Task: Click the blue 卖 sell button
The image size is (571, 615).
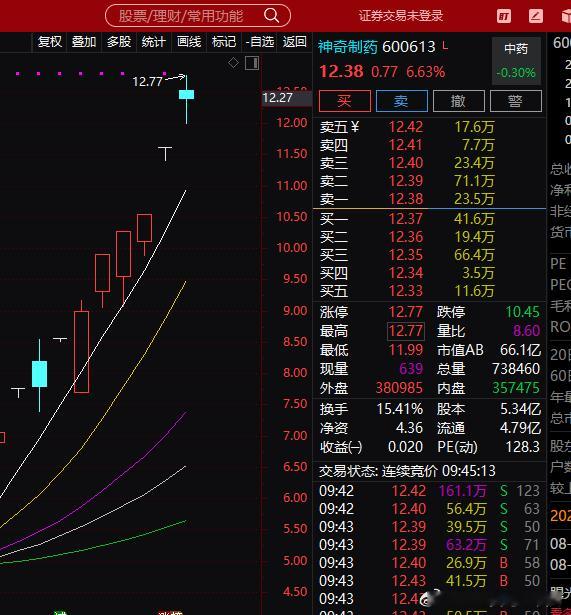Action: point(402,101)
